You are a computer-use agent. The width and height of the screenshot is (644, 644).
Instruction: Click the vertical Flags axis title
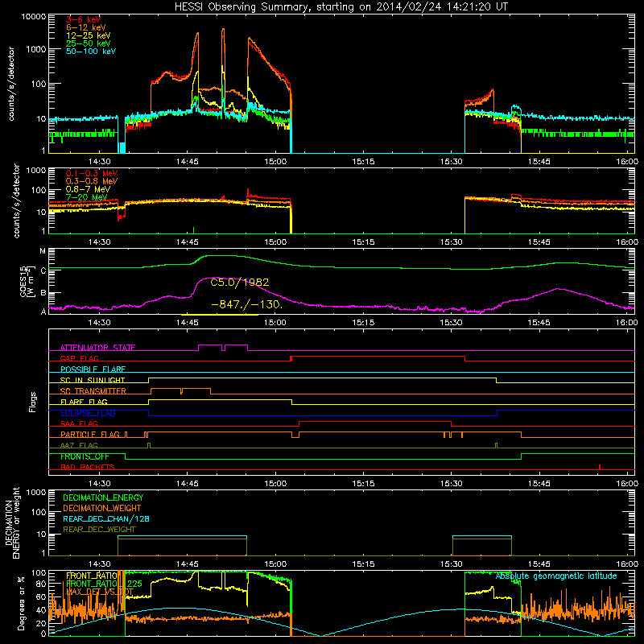(x=32, y=402)
